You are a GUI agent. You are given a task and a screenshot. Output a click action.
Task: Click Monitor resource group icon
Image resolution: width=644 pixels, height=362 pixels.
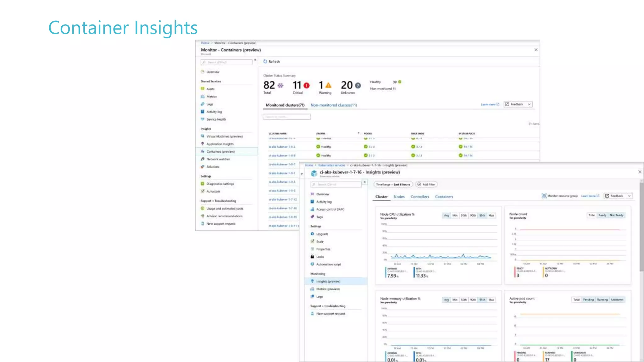[x=544, y=196]
